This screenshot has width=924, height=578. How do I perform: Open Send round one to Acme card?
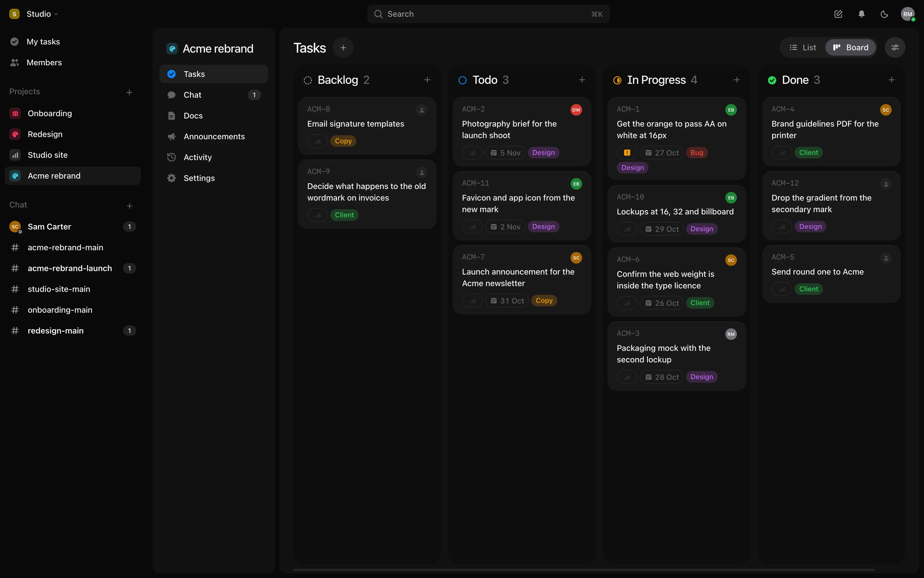click(x=831, y=274)
